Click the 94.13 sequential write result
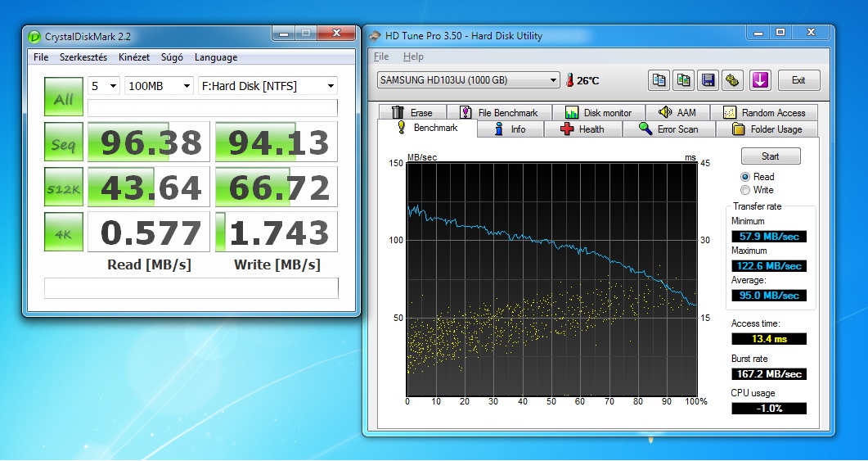The width and height of the screenshot is (868, 461). click(277, 142)
